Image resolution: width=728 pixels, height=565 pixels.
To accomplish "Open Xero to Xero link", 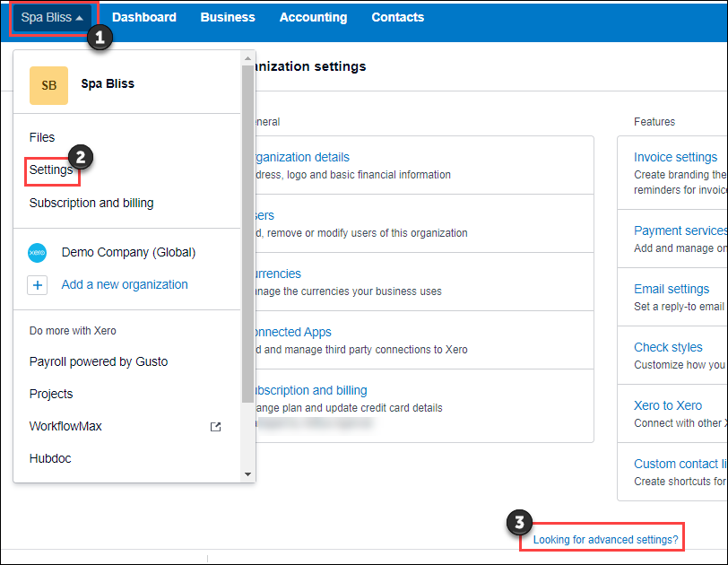I will tap(668, 405).
